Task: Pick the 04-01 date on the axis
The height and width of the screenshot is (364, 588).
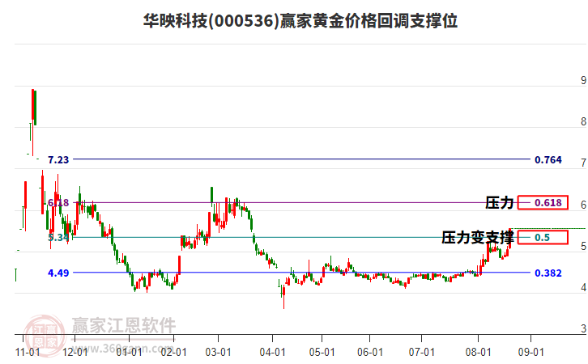Action: pyautogui.click(x=273, y=353)
